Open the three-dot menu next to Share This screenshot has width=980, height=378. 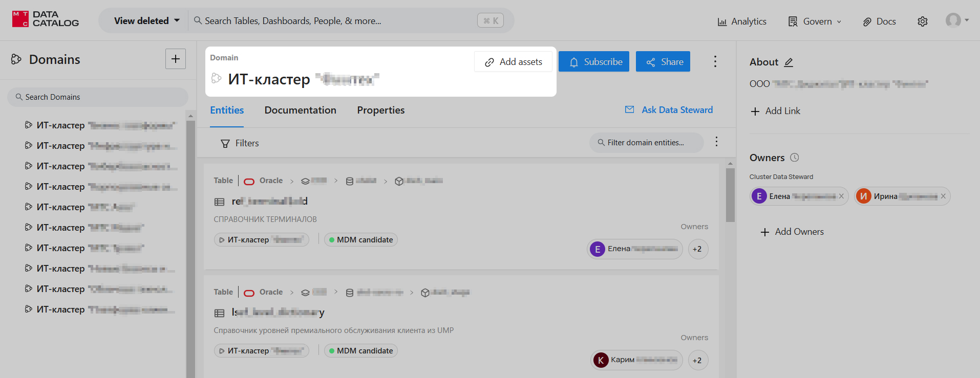[x=715, y=62]
